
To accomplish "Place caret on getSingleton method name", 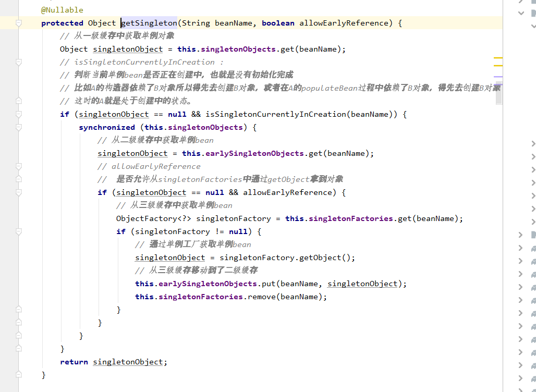I will pos(149,23).
